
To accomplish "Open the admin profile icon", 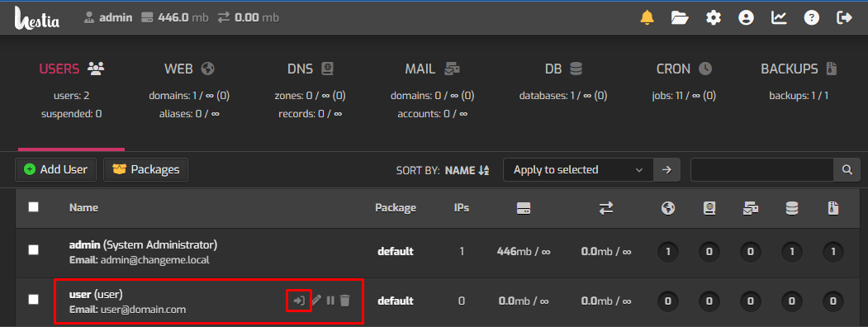I will (746, 17).
